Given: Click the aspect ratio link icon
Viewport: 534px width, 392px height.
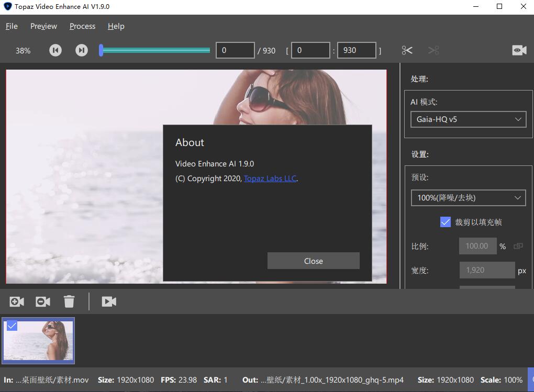Looking at the screenshot, I should click(x=518, y=246).
